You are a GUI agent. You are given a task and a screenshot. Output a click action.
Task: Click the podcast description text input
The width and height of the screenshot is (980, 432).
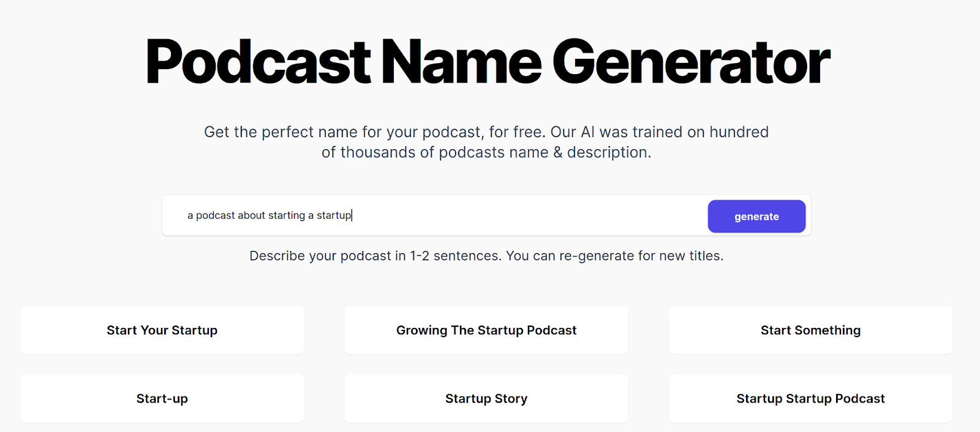(x=269, y=215)
